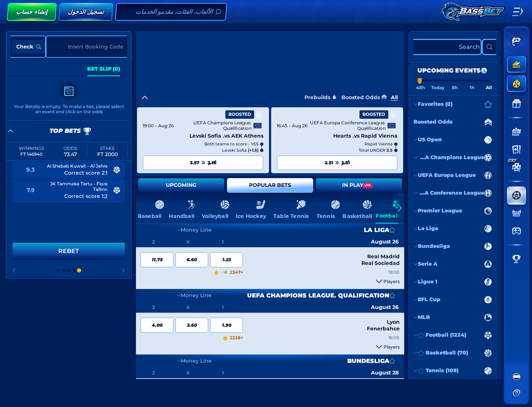Click the game controller esports icon
Viewport: 532px width, 407px height.
[516, 231]
